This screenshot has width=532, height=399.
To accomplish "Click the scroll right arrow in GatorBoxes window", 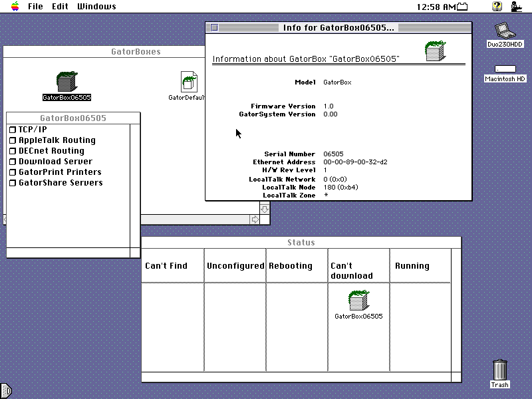I will click(255, 219).
